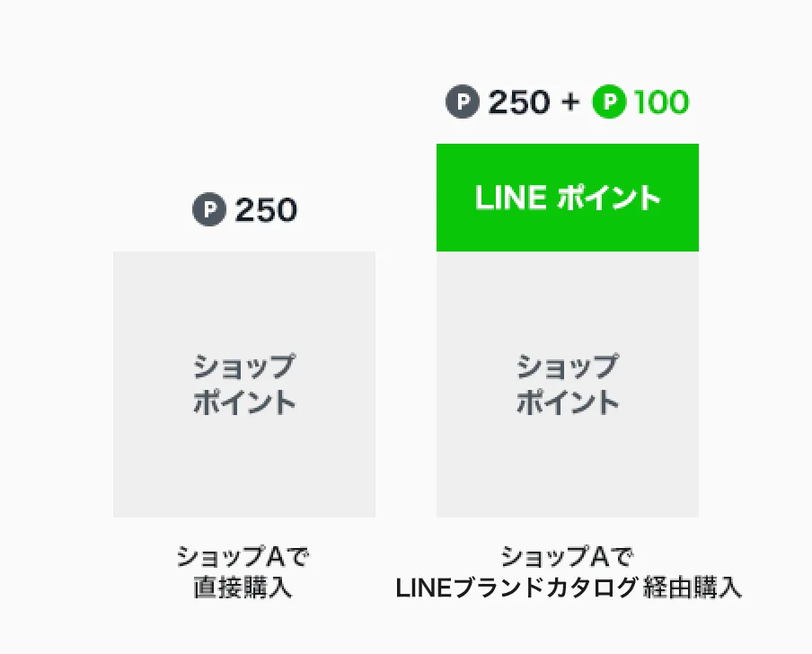Click ショップ text inside left gray box
This screenshot has width=812, height=654.
click(244, 367)
